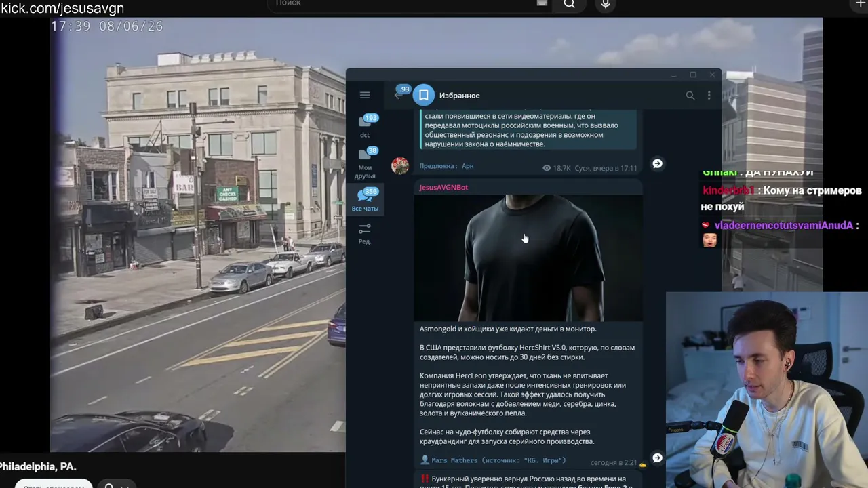Search within the Избранное chat

tap(690, 96)
